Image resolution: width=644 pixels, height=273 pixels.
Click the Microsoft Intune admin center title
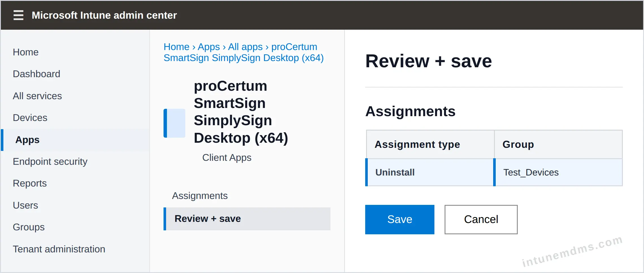click(x=104, y=15)
